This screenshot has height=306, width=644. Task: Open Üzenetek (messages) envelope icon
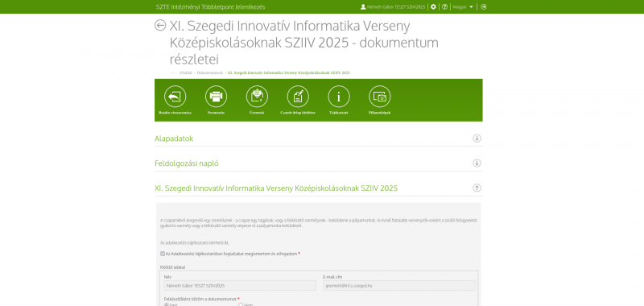pyautogui.click(x=257, y=97)
